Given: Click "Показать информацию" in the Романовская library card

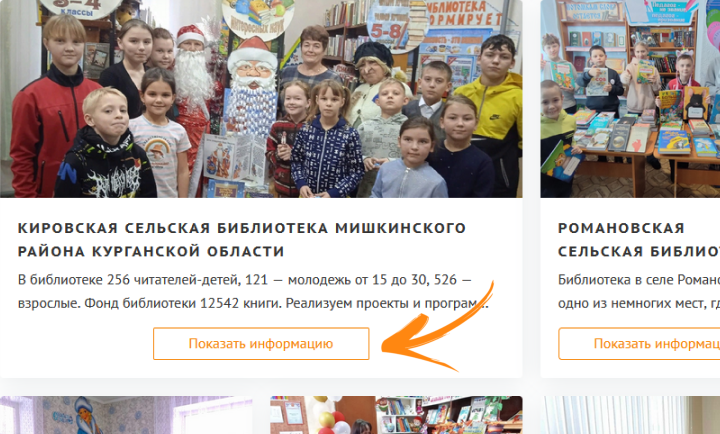Looking at the screenshot, I should (x=639, y=344).
